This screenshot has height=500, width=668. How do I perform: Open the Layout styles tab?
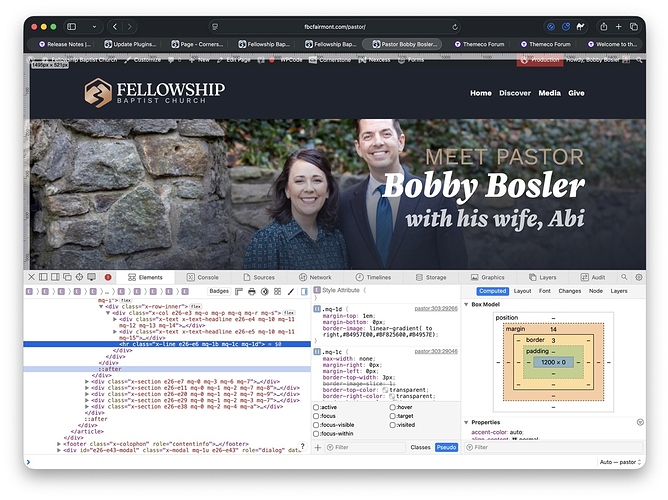click(x=522, y=291)
